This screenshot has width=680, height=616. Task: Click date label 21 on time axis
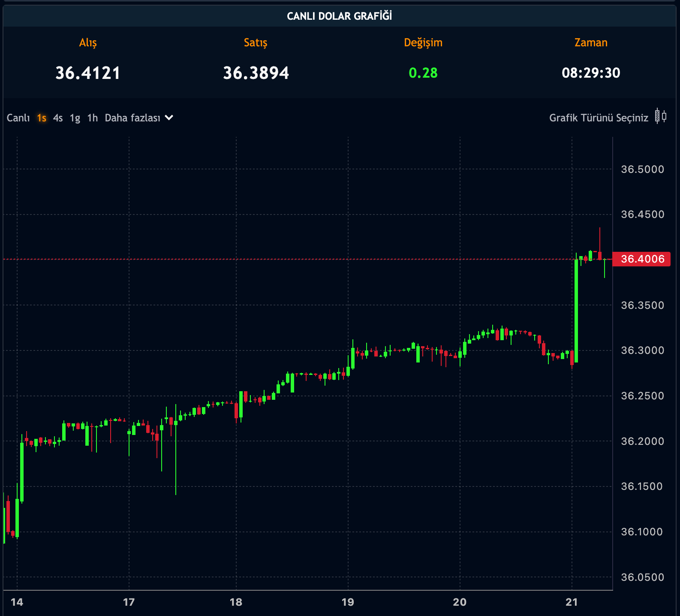click(572, 602)
